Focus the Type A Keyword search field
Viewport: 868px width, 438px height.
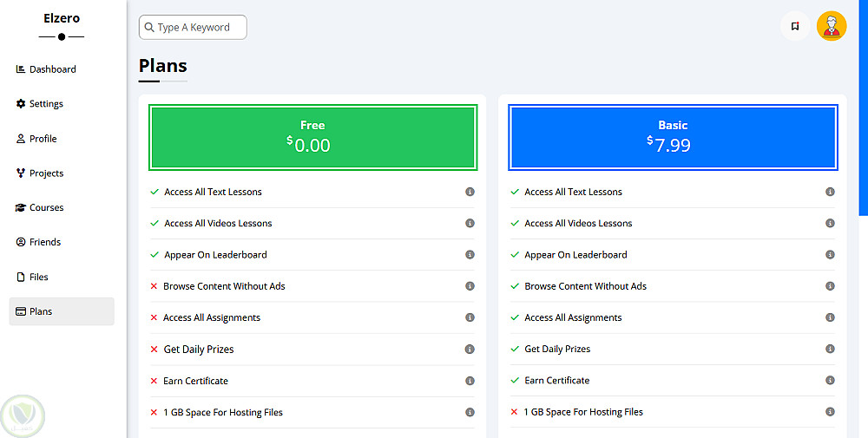coord(200,28)
